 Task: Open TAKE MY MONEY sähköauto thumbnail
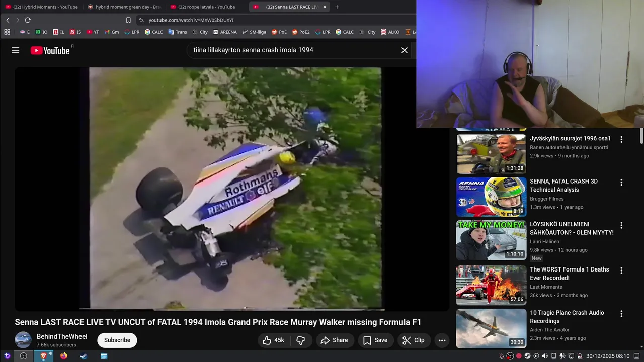(x=491, y=240)
